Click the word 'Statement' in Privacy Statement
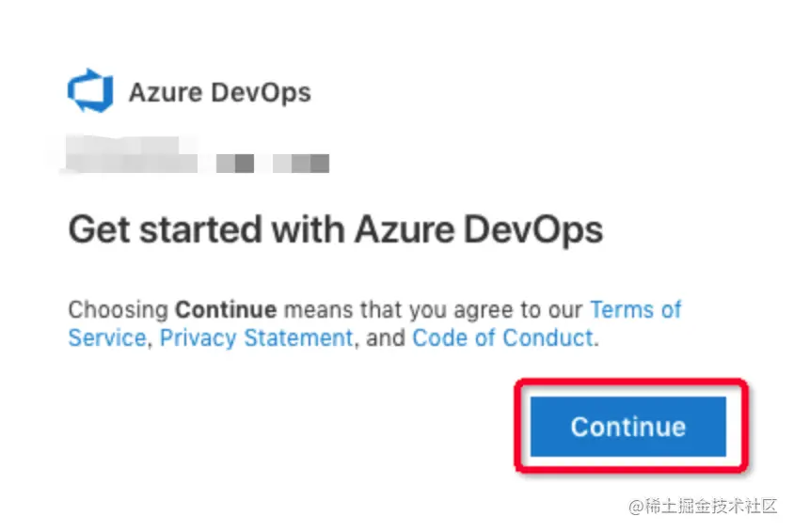Screen dimensions: 794x532 coord(298,337)
